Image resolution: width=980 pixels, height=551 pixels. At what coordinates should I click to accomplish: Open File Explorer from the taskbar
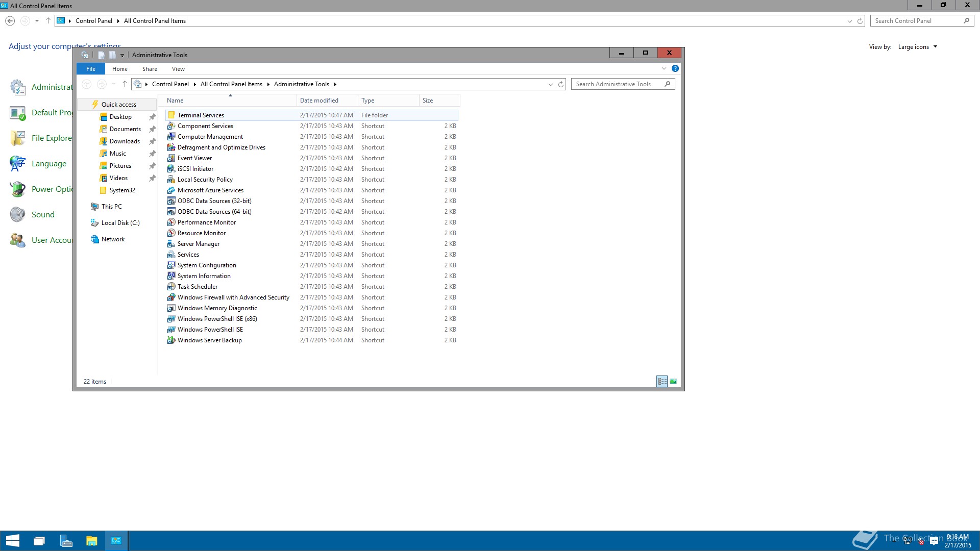click(x=91, y=541)
